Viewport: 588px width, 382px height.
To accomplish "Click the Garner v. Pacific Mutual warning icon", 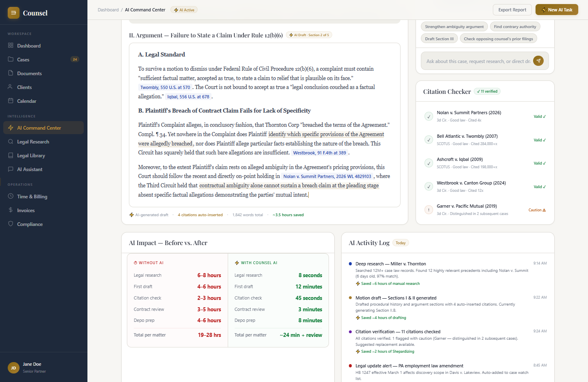I will [429, 210].
